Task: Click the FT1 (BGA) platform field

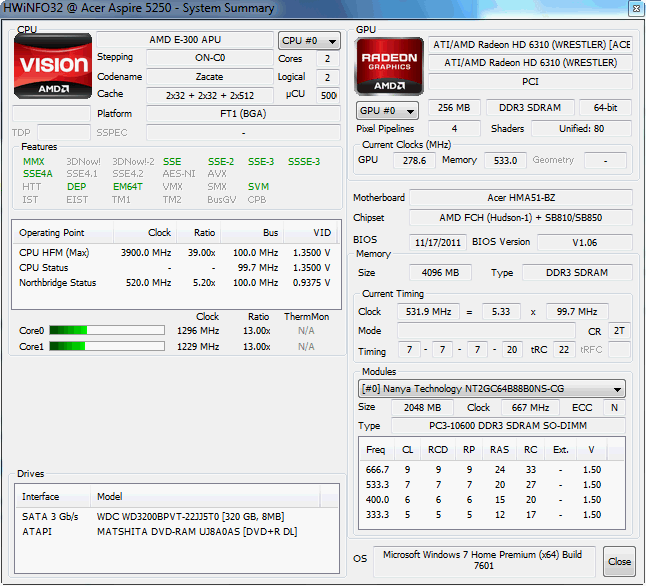Action: [x=243, y=114]
